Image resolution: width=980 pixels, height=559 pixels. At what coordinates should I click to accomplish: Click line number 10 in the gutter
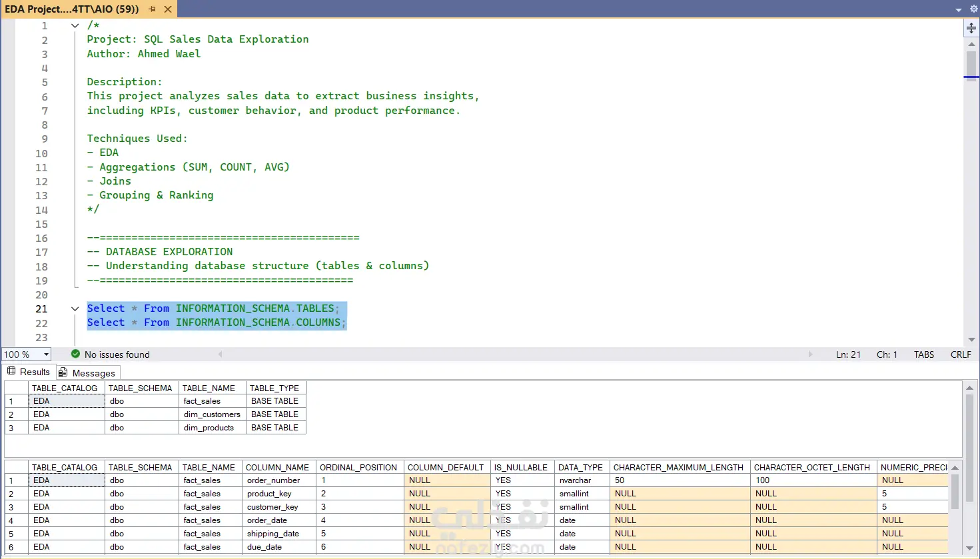coord(41,153)
